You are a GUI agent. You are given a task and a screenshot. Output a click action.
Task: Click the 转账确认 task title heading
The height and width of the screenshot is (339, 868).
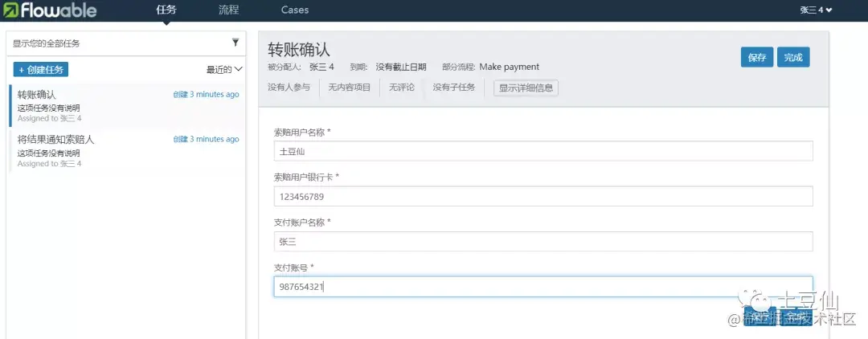(x=299, y=49)
